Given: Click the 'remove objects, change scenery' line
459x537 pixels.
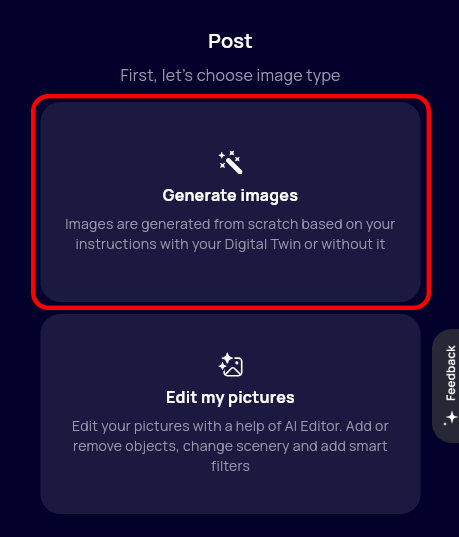Looking at the screenshot, I should point(230,446).
